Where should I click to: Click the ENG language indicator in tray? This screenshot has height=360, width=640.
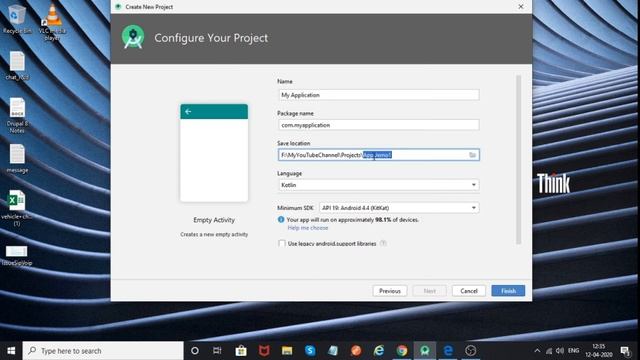pyautogui.click(x=573, y=351)
